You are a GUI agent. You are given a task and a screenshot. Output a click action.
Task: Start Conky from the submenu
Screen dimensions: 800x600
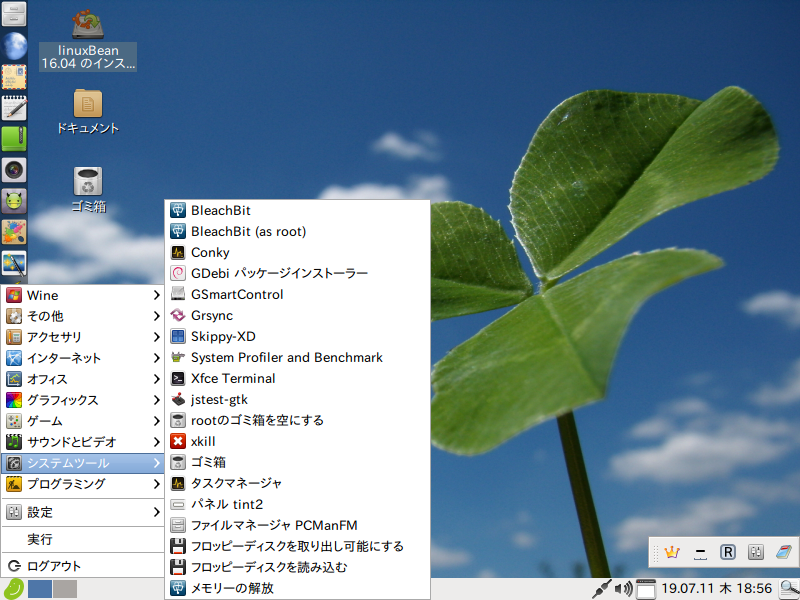point(297,252)
